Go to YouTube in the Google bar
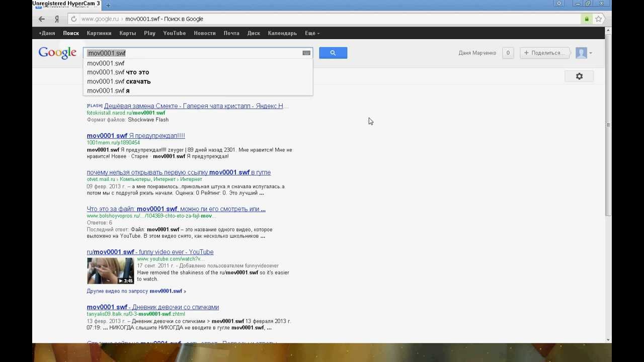Viewport: 644px width, 362px height. coord(174,33)
